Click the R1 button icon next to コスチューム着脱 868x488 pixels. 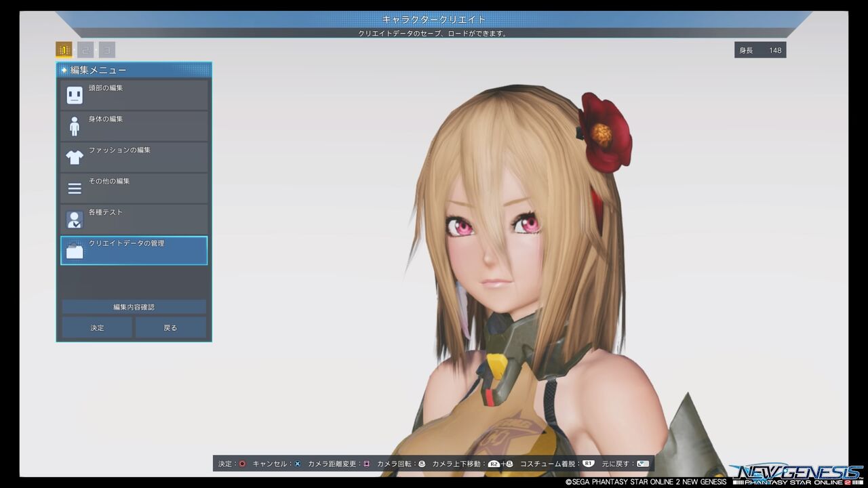coord(588,464)
